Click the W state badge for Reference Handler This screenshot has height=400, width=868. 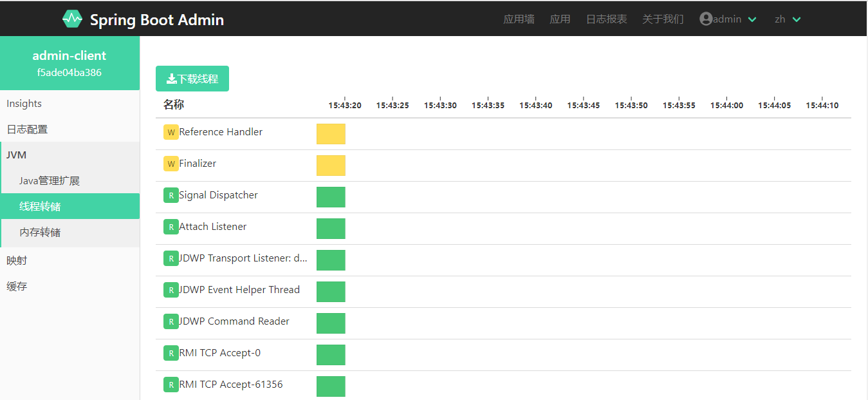[x=171, y=133]
